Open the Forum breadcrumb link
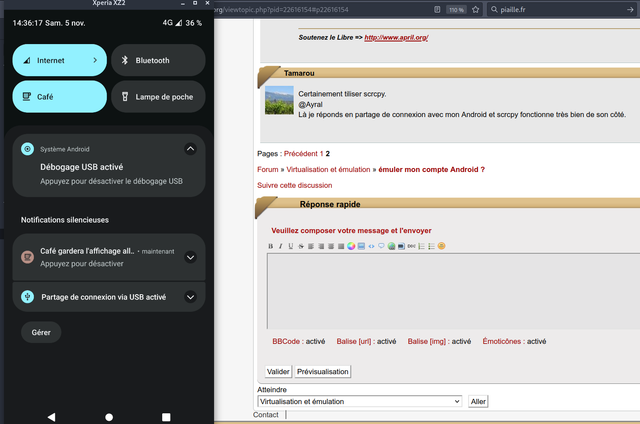 tap(268, 169)
